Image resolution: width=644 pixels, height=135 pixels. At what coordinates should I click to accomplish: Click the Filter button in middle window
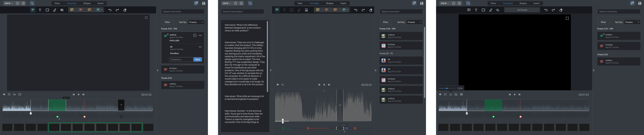coord(386,22)
